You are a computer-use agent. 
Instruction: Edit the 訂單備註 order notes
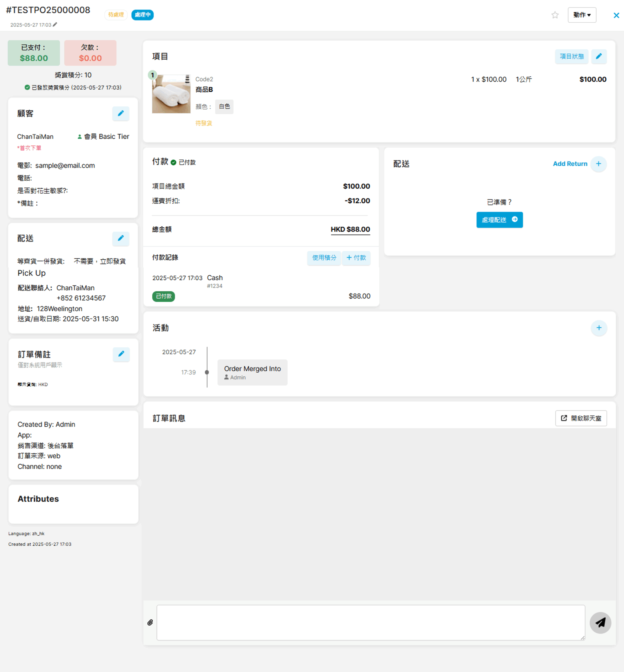tap(121, 354)
